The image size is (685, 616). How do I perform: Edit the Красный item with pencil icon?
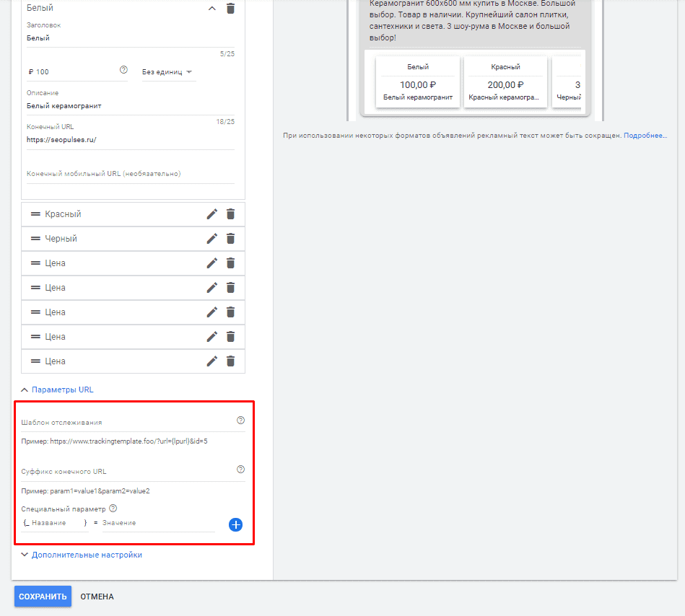tap(212, 214)
